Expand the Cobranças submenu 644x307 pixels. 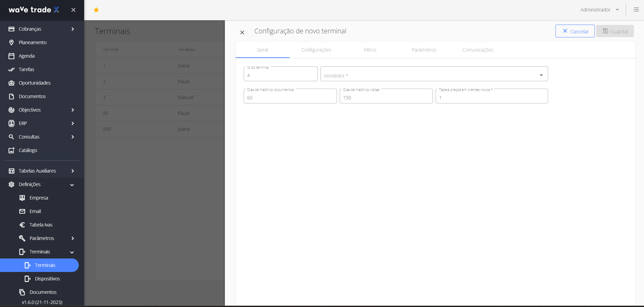[x=73, y=29]
